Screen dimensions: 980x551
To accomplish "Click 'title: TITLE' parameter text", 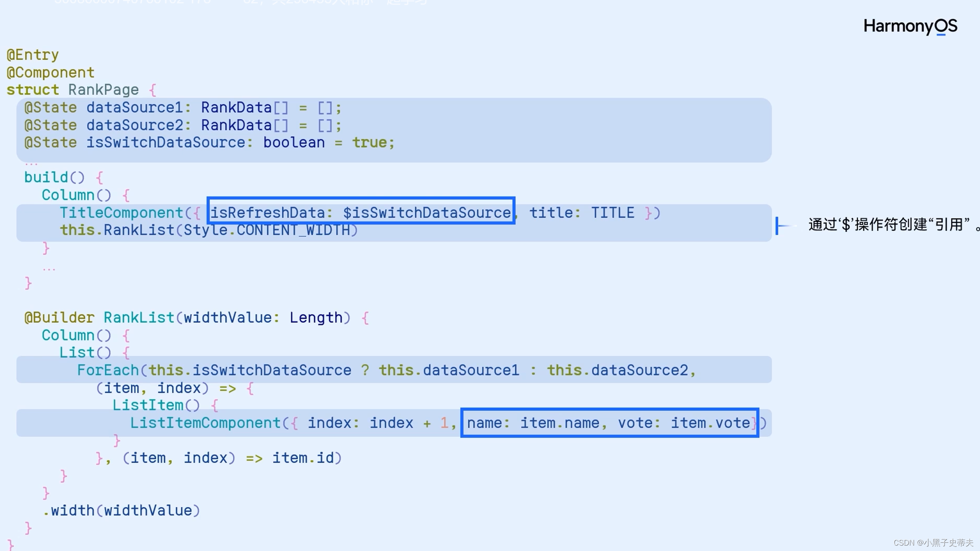I will coord(582,213).
